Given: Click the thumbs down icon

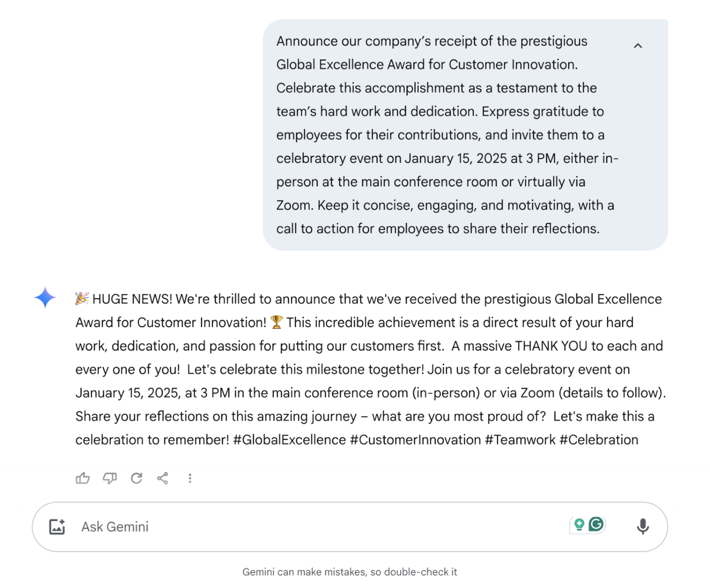Looking at the screenshot, I should tap(110, 478).
